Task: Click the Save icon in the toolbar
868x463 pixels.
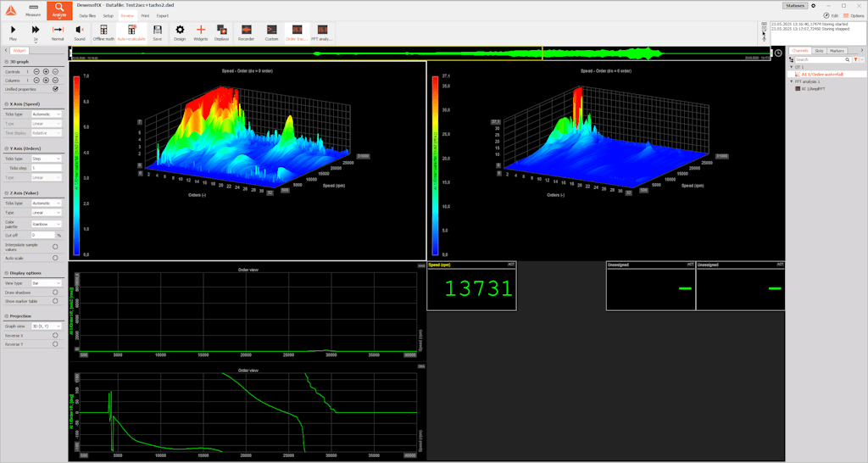Action: pyautogui.click(x=157, y=32)
